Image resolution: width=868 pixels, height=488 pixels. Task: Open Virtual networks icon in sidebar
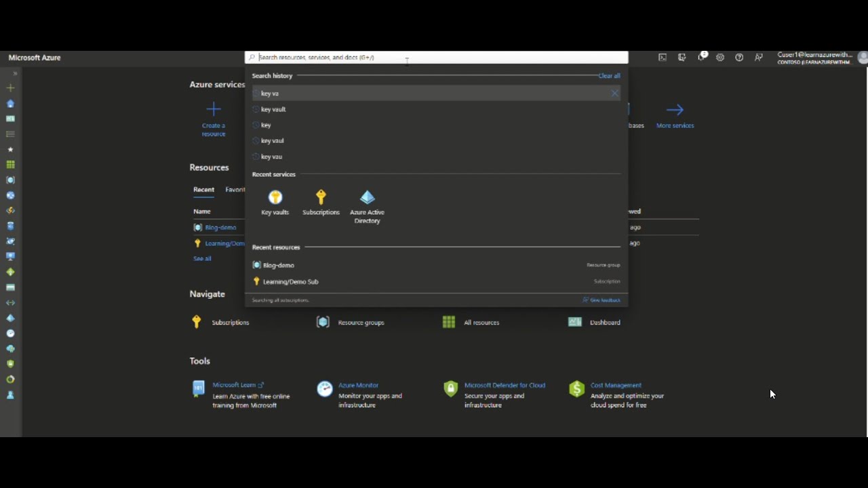point(10,303)
